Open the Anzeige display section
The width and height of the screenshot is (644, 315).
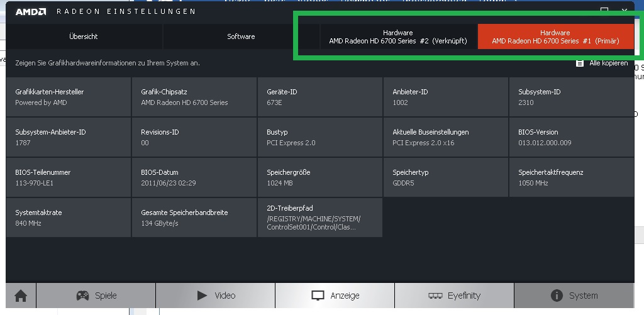(x=335, y=296)
